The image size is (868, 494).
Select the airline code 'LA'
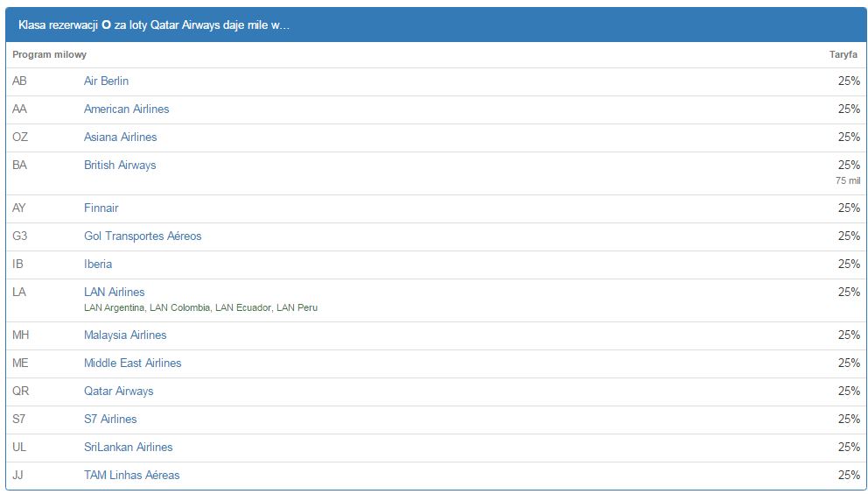[19, 293]
